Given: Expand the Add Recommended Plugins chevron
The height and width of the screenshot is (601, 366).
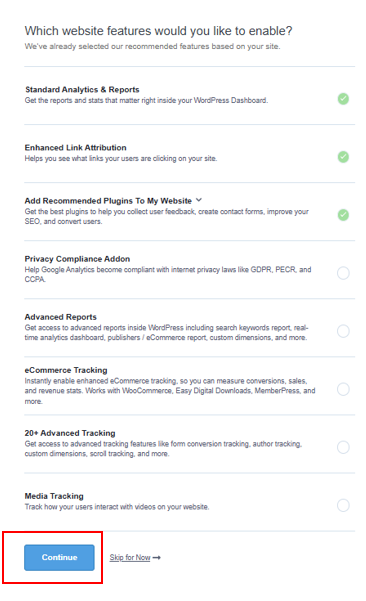Looking at the screenshot, I should click(x=199, y=200).
